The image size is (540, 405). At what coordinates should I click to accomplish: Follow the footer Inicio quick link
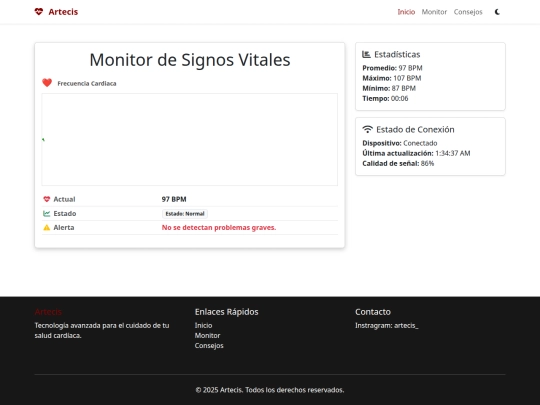203,325
